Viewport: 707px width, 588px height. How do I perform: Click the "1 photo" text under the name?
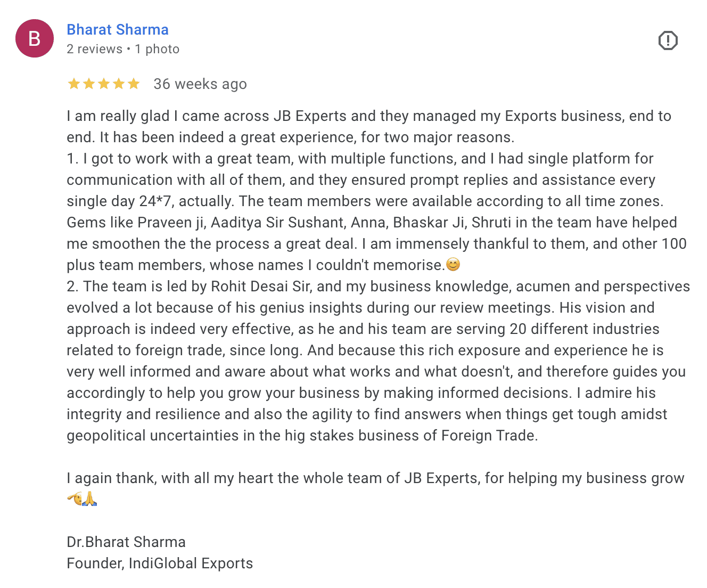tap(157, 49)
